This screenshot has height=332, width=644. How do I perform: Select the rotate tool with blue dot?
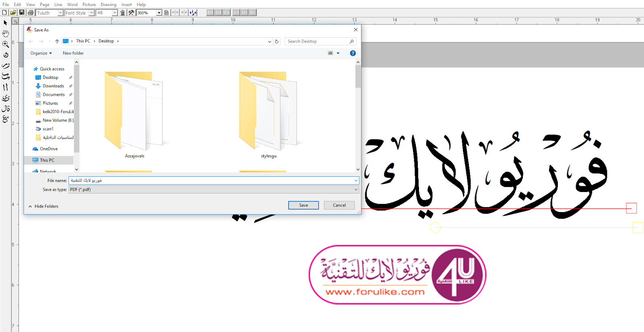(6, 55)
